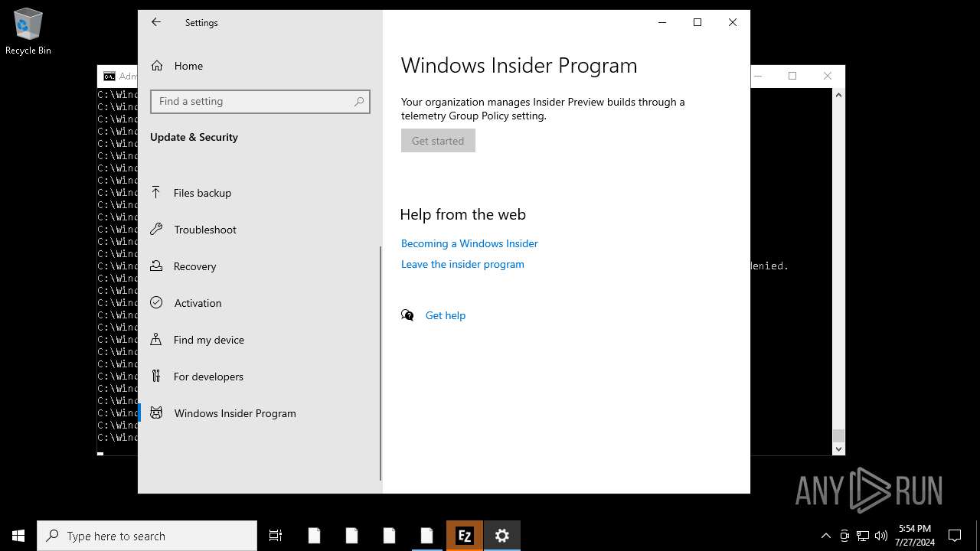Open the Action Center notifications icon
Screen dimensions: 980x551
point(955,536)
